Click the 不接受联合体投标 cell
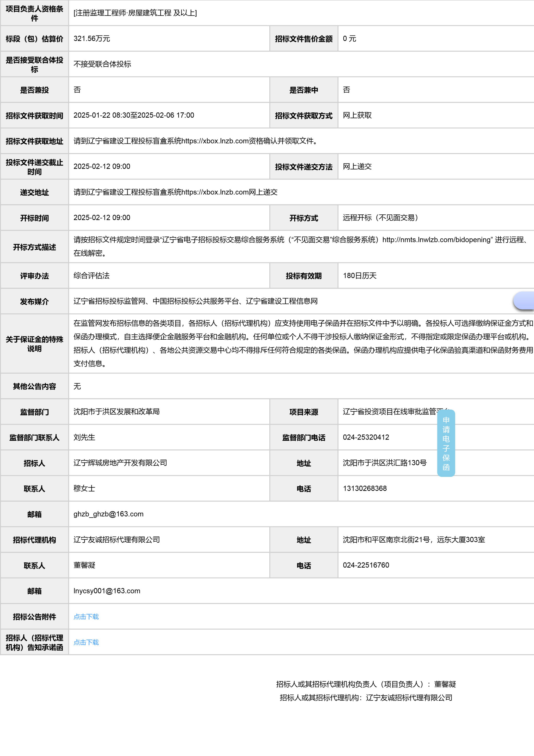534x756 pixels. pyautogui.click(x=102, y=64)
